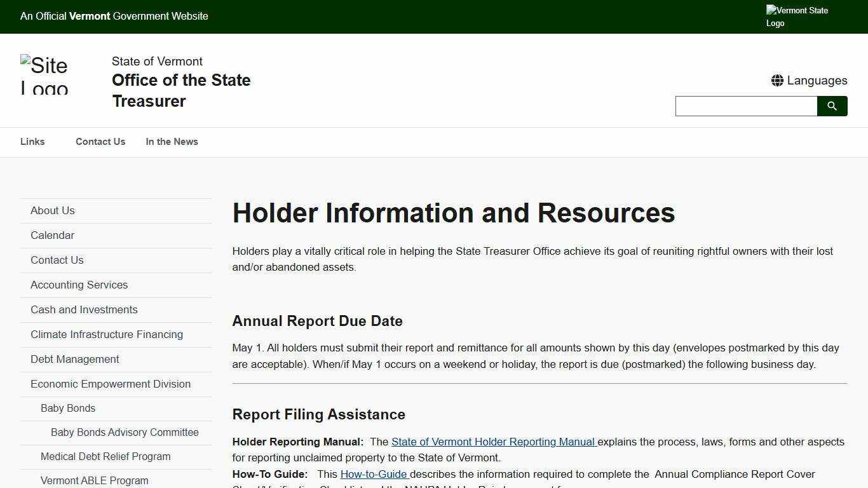
Task: Open the Links navigation menu
Action: click(32, 142)
